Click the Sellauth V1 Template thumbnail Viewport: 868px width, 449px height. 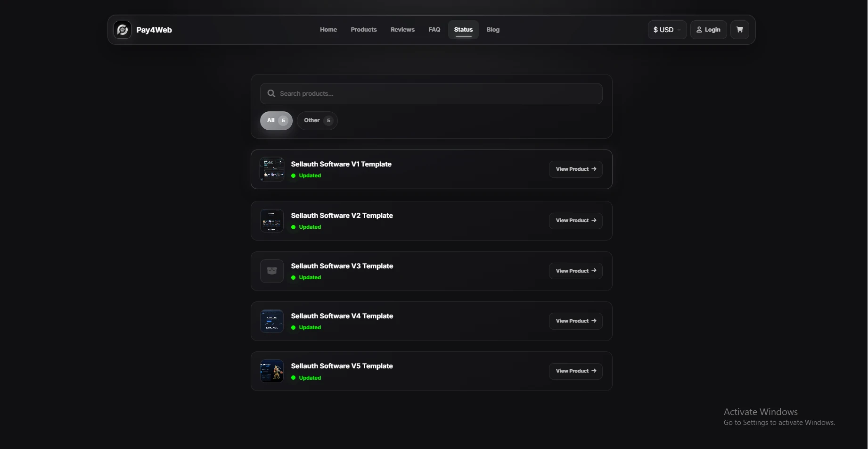pyautogui.click(x=272, y=169)
